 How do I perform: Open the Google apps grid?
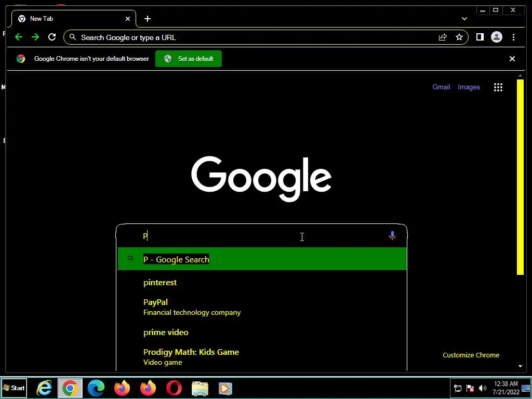point(498,87)
